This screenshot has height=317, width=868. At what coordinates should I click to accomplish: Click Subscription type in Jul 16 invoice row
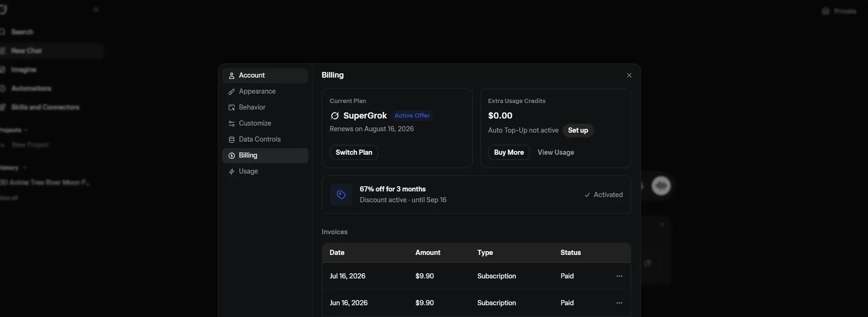pos(497,276)
